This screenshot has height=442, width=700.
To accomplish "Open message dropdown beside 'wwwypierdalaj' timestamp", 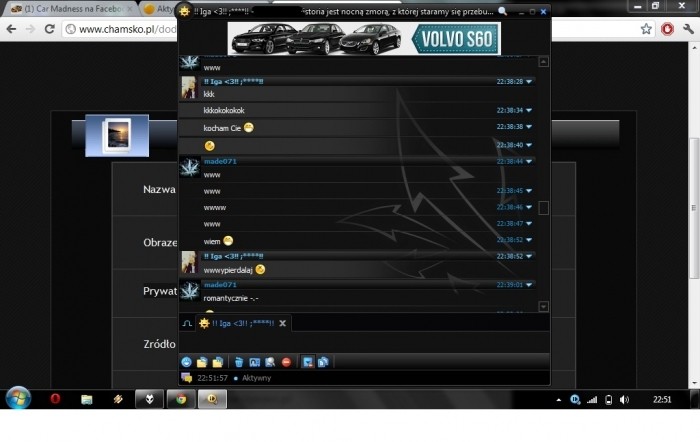I will [x=529, y=256].
